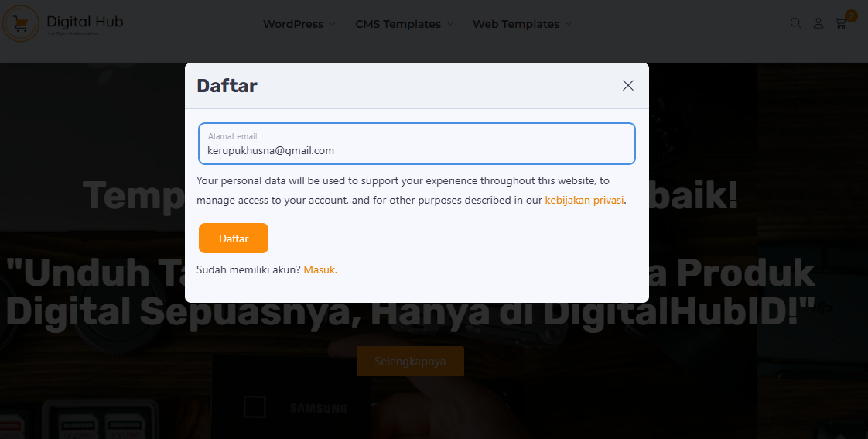Click the Daftar dialog heading
Screen dimensions: 868x439
pyautogui.click(x=227, y=86)
